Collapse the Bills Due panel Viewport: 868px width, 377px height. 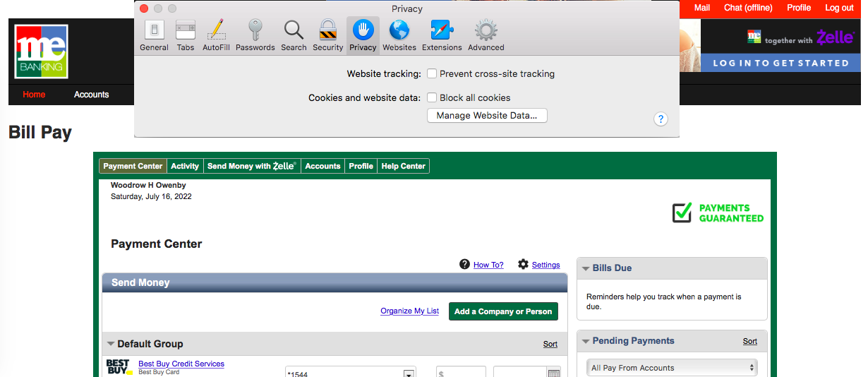click(586, 268)
